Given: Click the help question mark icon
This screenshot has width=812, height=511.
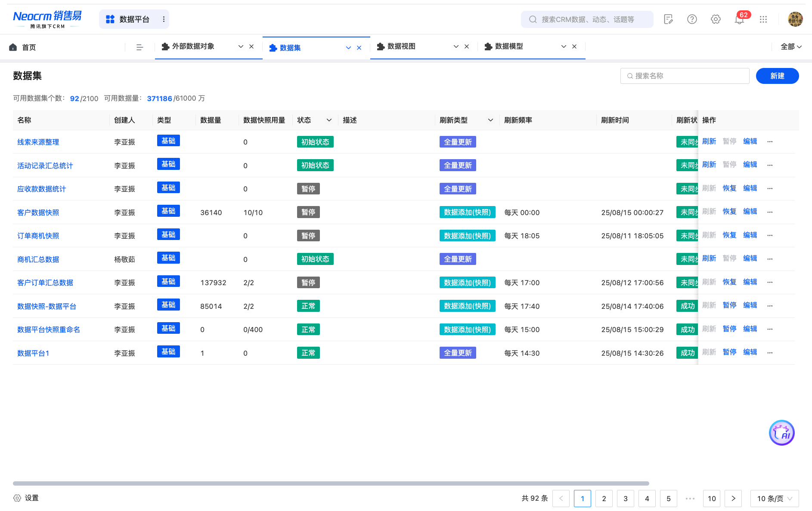Looking at the screenshot, I should coord(692,19).
